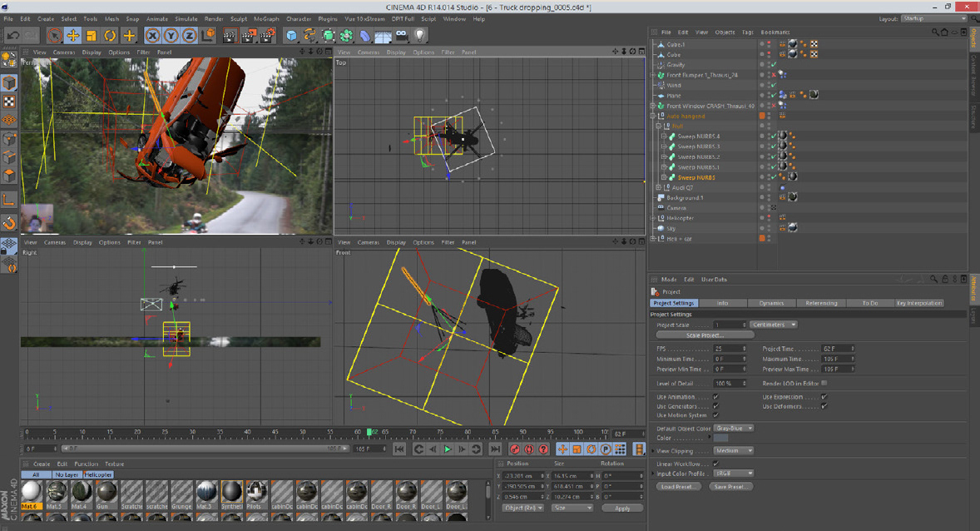Open the Centimeters unit dropdown
The width and height of the screenshot is (980, 531).
click(x=773, y=325)
